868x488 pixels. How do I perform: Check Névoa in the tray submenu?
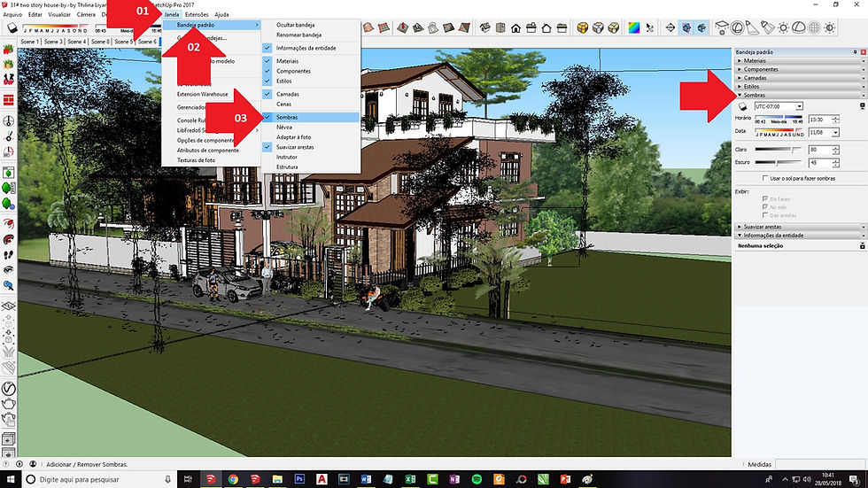311,128
